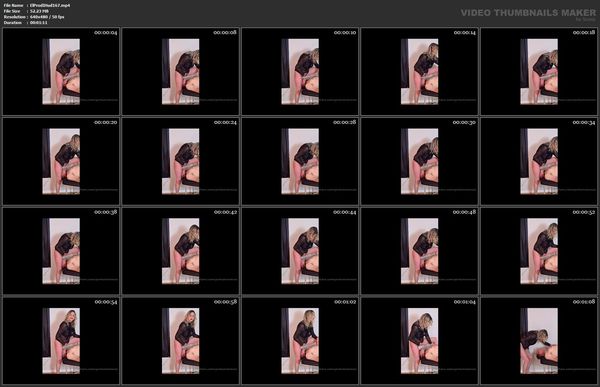Pick the 00:00:52 thumbnail

(x=539, y=251)
